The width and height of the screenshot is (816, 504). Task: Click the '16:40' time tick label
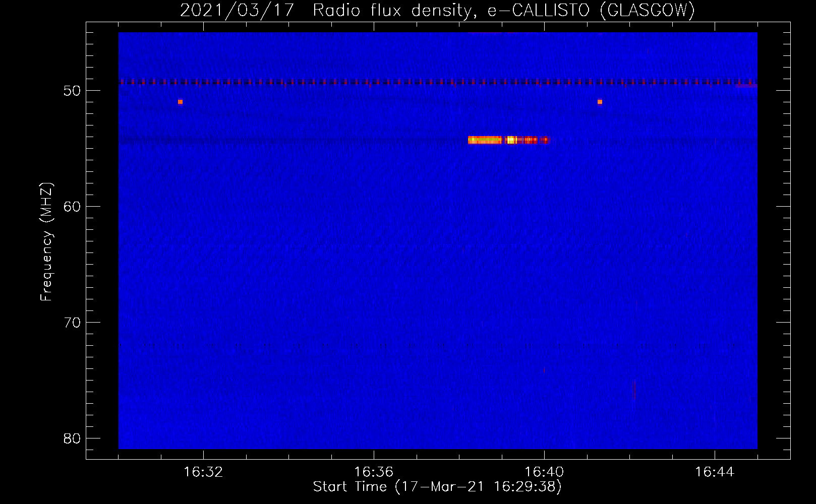click(544, 472)
